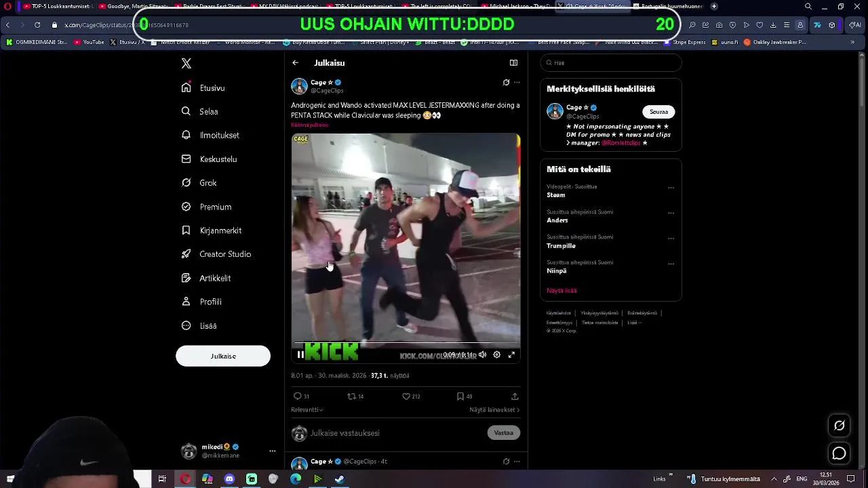Toggle reading view icon in Julkaisu header

[513, 63]
